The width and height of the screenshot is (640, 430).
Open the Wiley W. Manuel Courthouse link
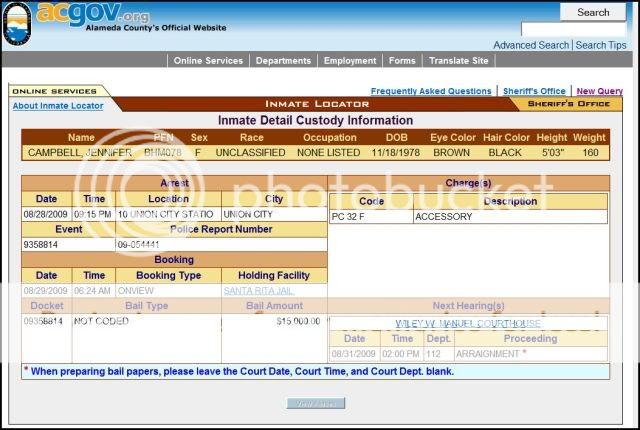coord(468,323)
